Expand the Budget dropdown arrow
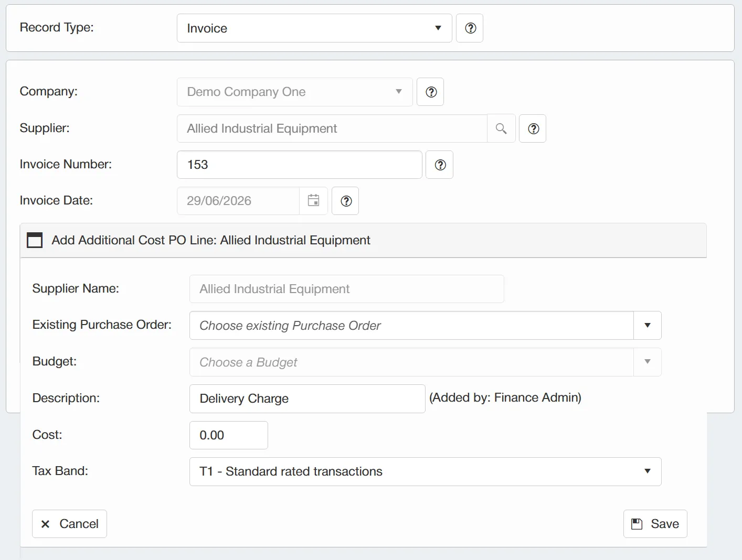742x560 pixels. (648, 362)
